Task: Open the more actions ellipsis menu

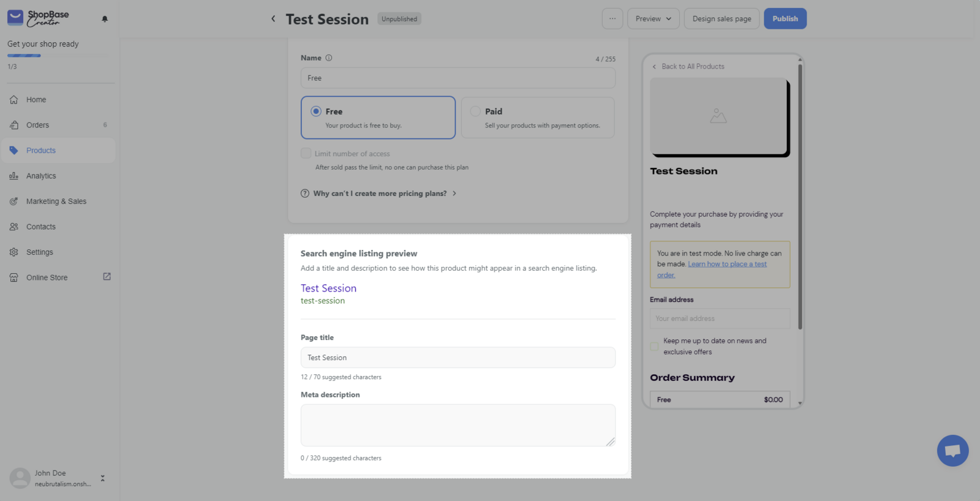Action: [x=612, y=19]
